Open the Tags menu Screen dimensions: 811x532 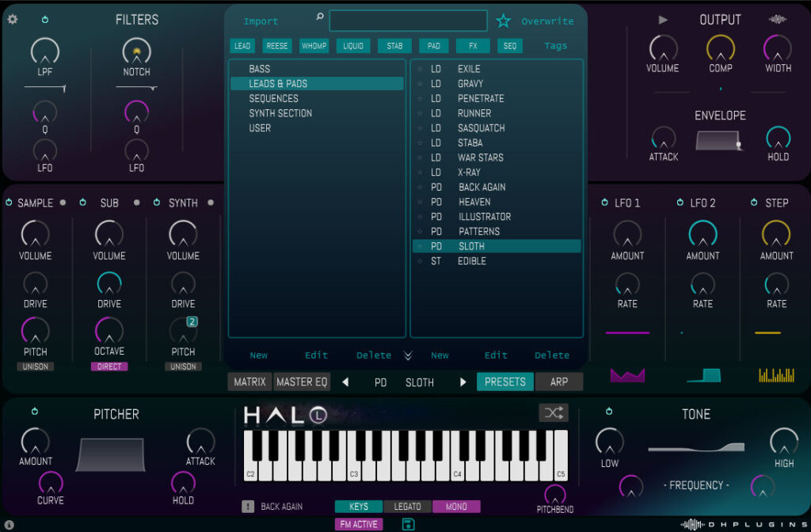pos(555,46)
